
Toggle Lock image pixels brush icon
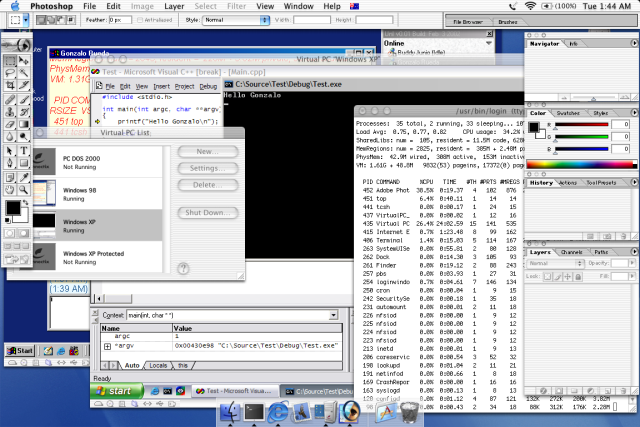[x=558, y=277]
